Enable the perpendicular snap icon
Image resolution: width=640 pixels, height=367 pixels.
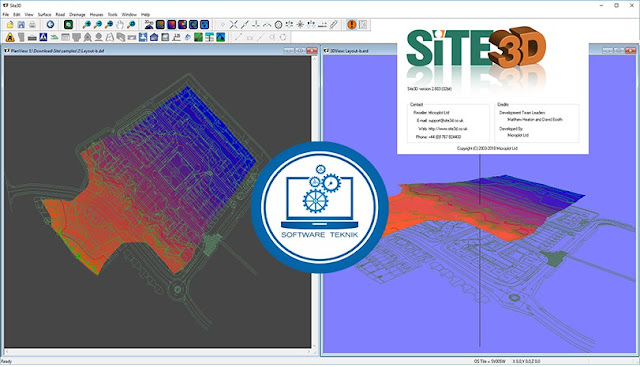pos(256,24)
